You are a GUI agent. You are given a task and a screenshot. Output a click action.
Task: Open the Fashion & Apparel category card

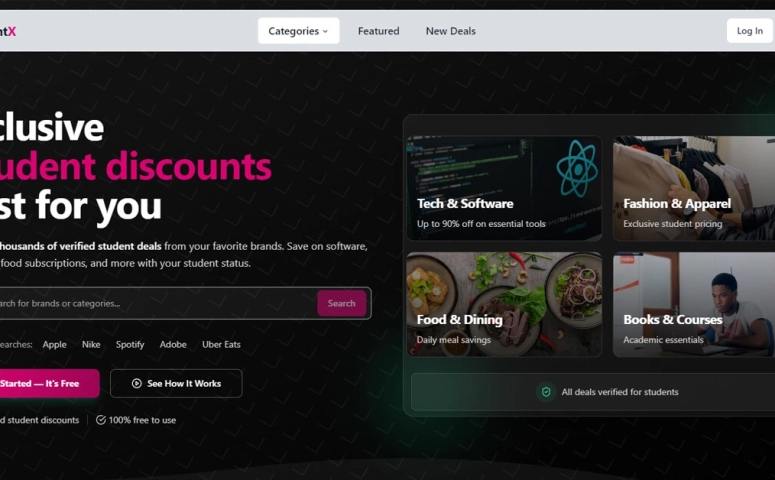coord(694,188)
